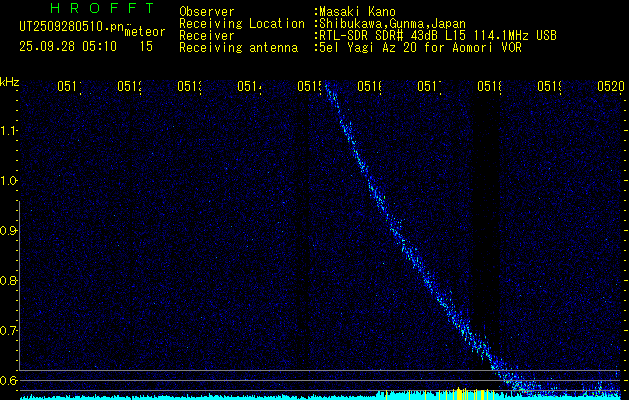The image size is (629, 400).
Task: Click the 25.09.28 05:10 timestamp
Action: 66,46
